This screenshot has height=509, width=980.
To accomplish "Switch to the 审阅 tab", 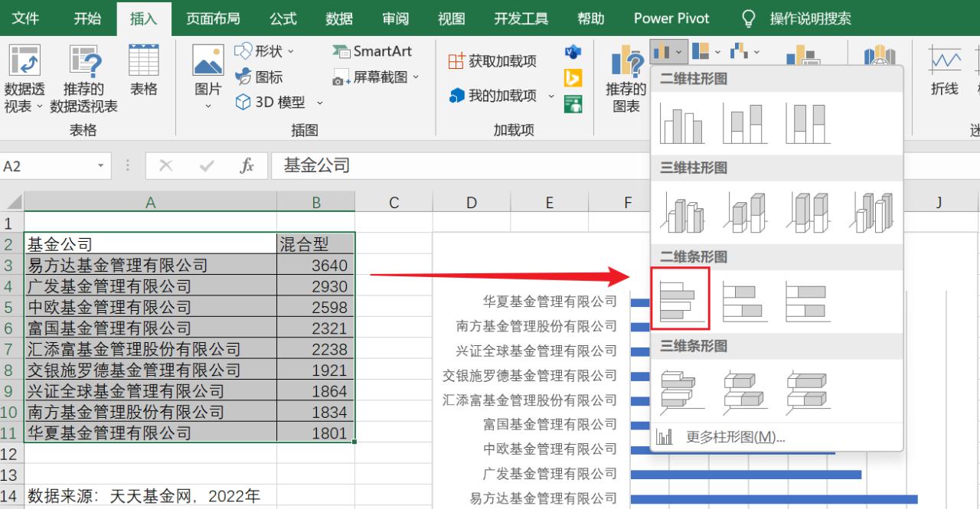I will (x=395, y=18).
